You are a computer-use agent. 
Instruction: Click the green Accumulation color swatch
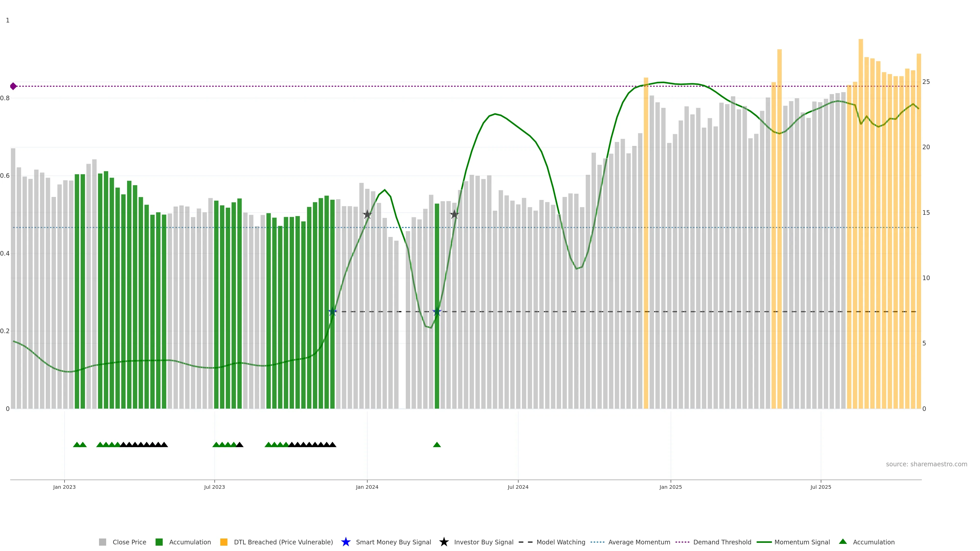(159, 542)
